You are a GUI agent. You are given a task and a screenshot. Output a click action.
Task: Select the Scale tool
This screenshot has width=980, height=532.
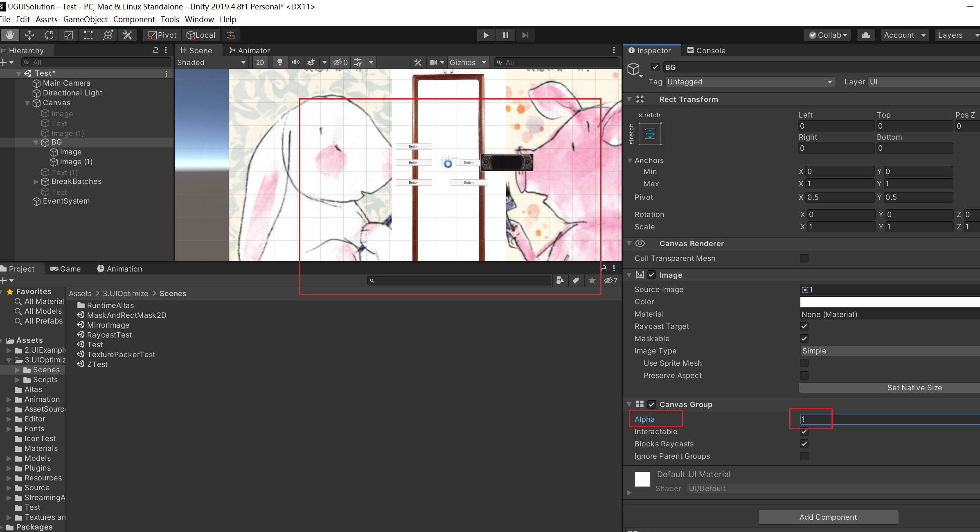coord(69,35)
